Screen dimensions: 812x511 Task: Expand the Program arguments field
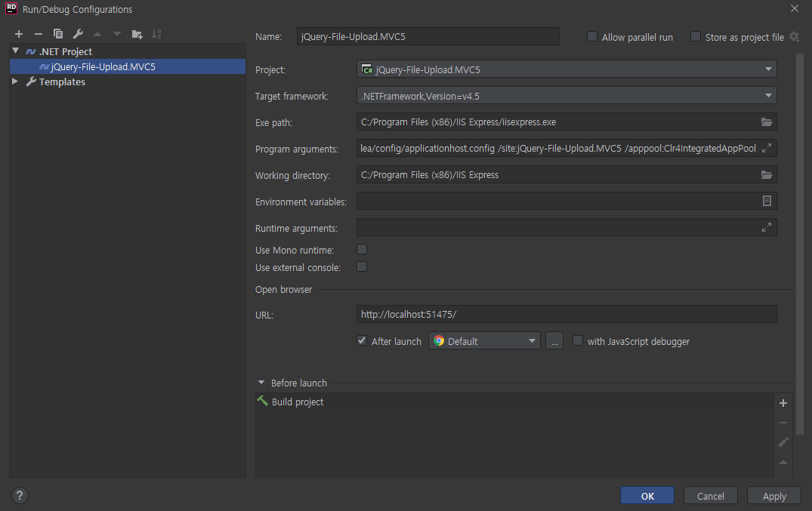tap(767, 148)
